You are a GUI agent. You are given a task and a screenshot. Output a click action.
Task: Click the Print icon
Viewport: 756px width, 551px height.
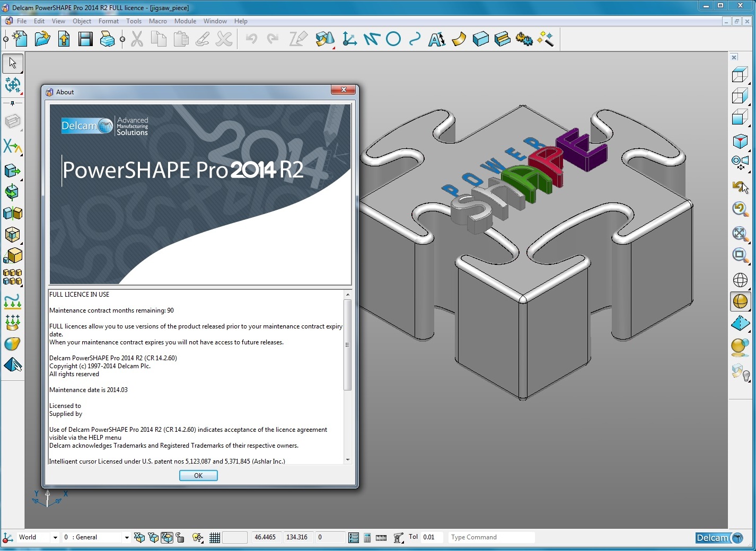coord(107,39)
